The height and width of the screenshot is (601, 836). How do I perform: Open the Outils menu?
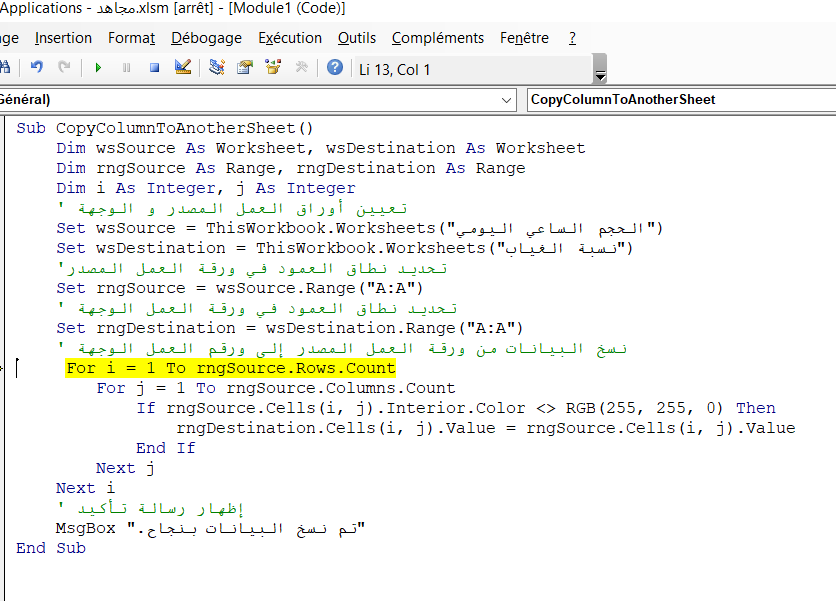point(357,38)
